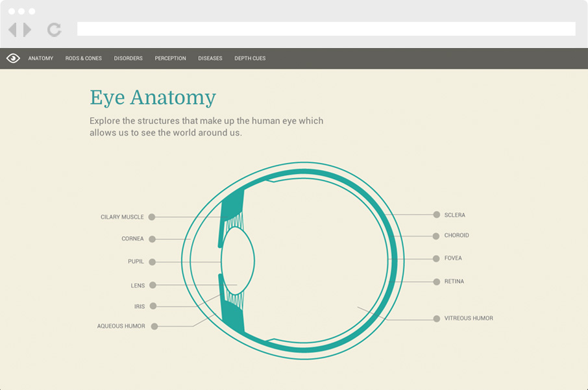Click the FOVEA label
This screenshot has width=588, height=390.
tap(454, 258)
